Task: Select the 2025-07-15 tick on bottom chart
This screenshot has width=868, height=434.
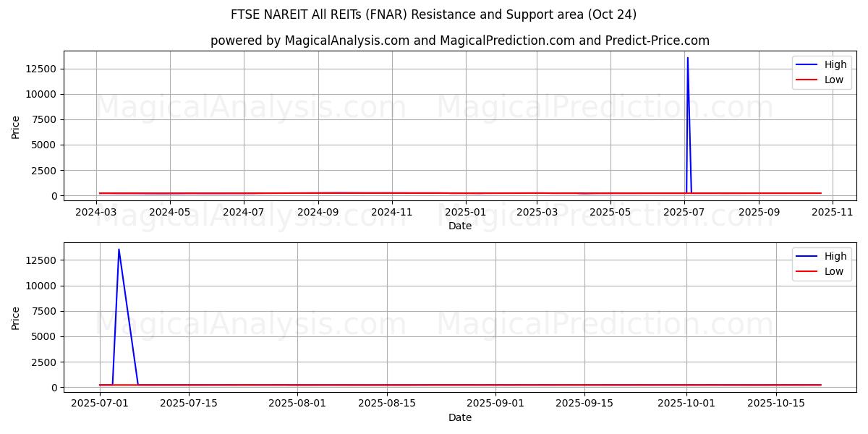Action: [189, 404]
